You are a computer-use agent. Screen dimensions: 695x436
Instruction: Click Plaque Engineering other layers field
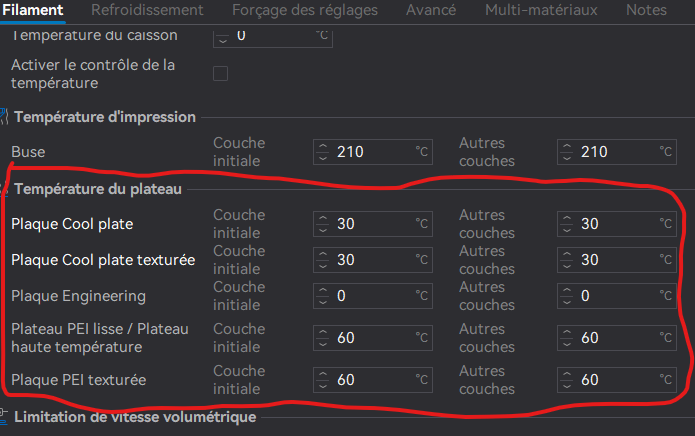(617, 296)
